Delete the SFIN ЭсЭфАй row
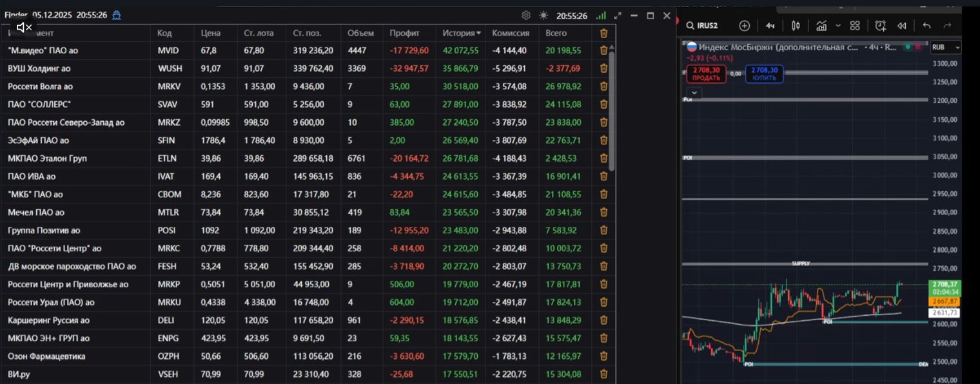 point(603,140)
